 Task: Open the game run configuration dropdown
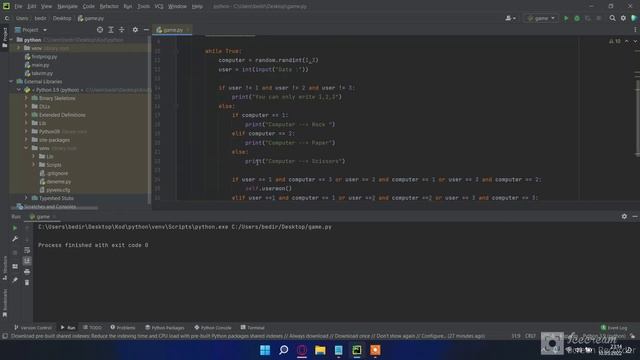(x=541, y=18)
